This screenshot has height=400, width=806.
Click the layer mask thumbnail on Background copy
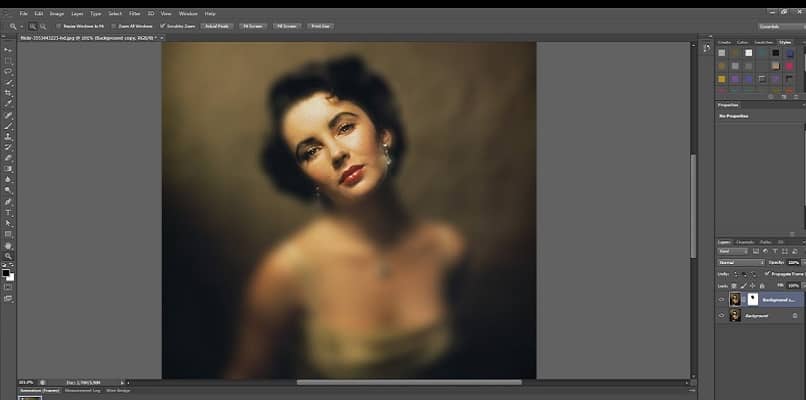pyautogui.click(x=753, y=299)
